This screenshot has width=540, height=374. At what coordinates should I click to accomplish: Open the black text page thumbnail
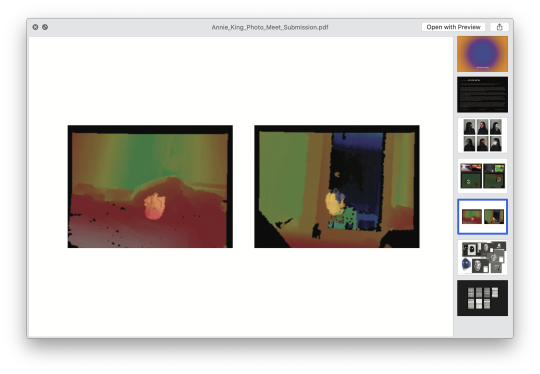[x=482, y=94]
